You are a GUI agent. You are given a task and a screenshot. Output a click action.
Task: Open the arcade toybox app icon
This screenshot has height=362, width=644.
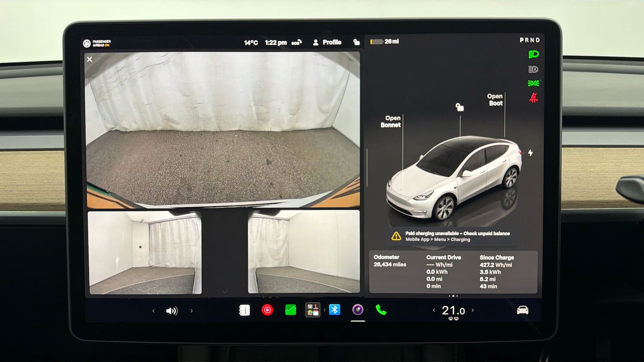coord(313,310)
